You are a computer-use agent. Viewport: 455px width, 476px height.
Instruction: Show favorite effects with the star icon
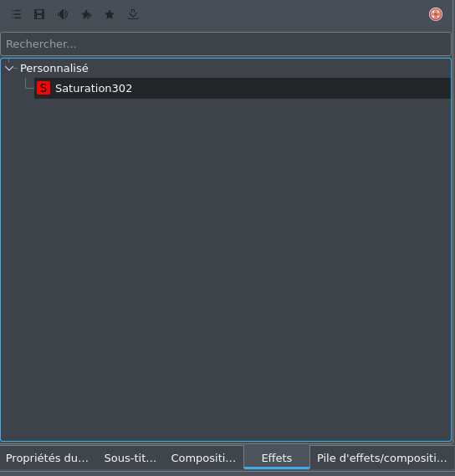[x=110, y=14]
